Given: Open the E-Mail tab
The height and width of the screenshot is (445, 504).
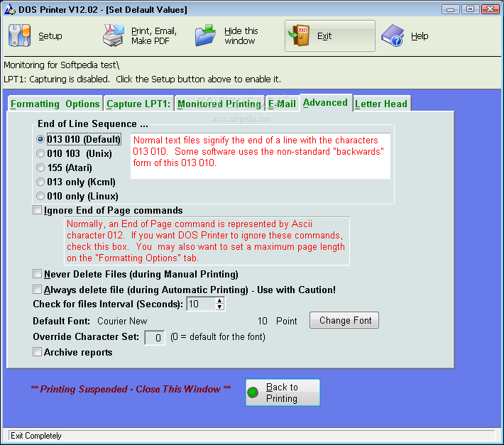Looking at the screenshot, I should [x=282, y=104].
